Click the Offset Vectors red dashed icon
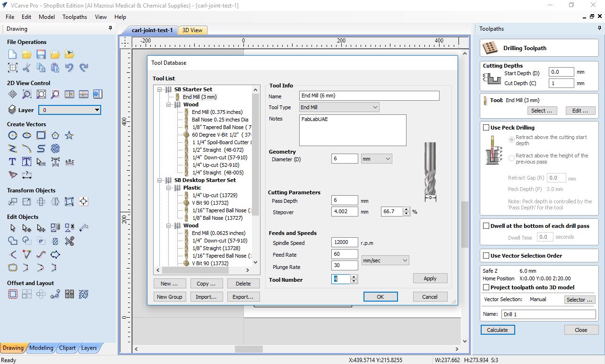The image size is (605, 364). point(13,295)
